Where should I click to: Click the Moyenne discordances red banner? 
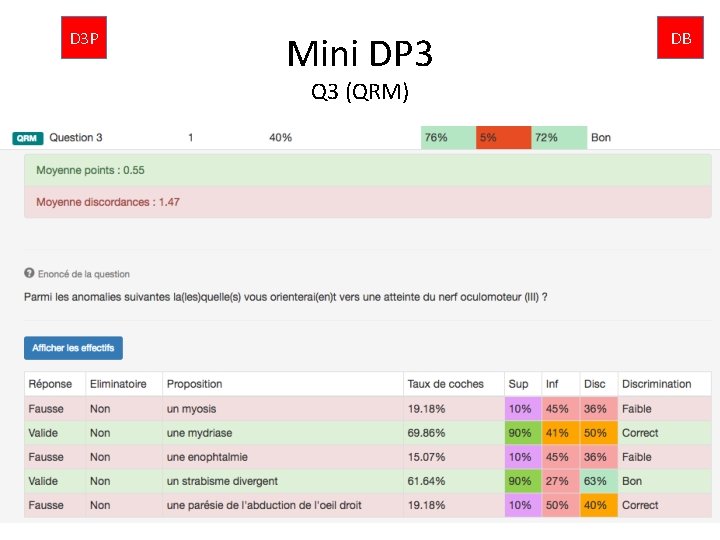tap(368, 202)
